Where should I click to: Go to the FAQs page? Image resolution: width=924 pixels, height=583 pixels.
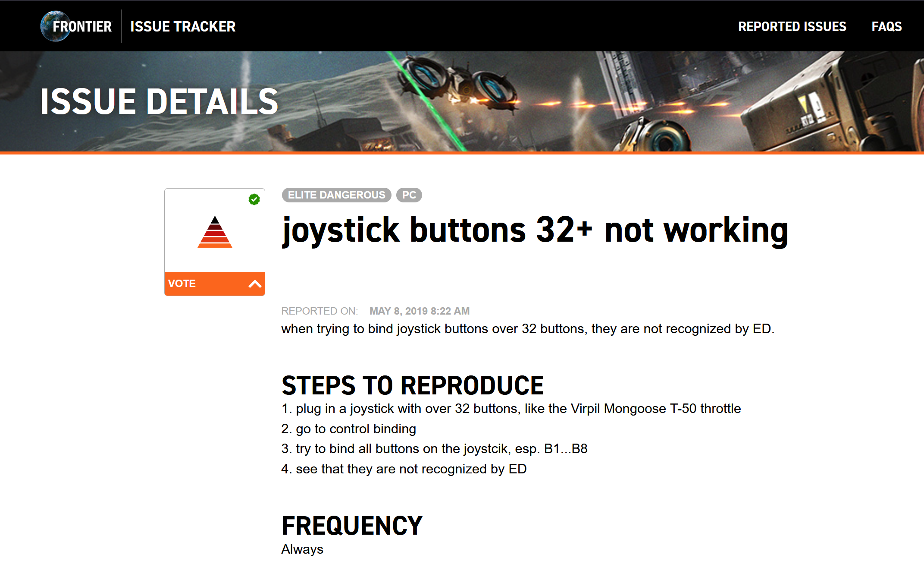tap(886, 27)
